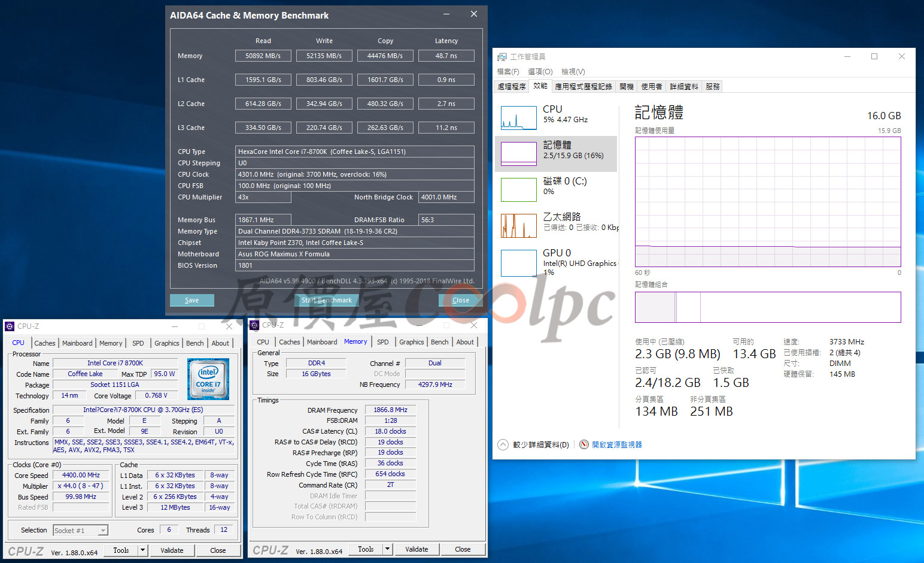
Task: Click Start Benchmark in AIDA64
Action: point(327,300)
